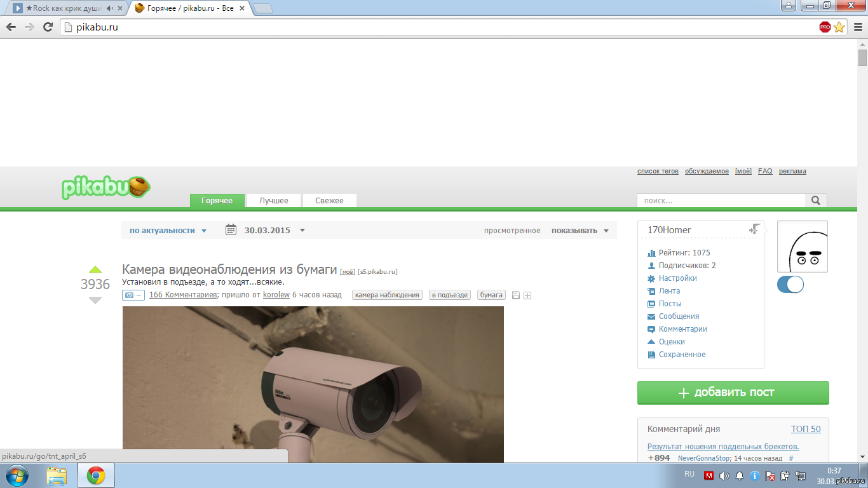Open the volume control in the system tray
This screenshot has width=868, height=488.
(724, 475)
